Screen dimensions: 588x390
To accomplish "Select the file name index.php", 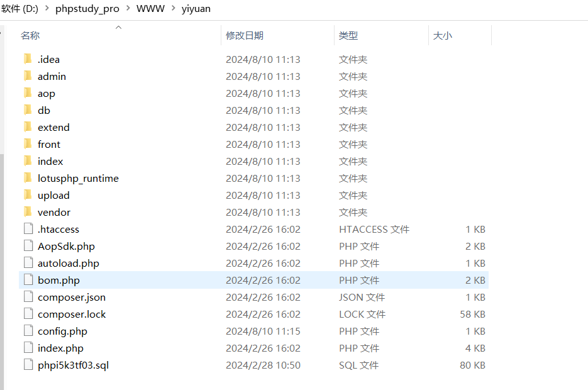I will click(61, 348).
